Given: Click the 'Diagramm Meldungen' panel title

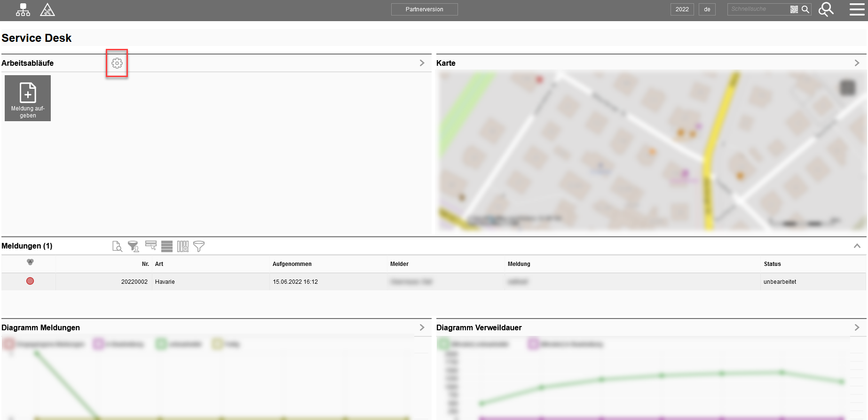Looking at the screenshot, I should 40,327.
